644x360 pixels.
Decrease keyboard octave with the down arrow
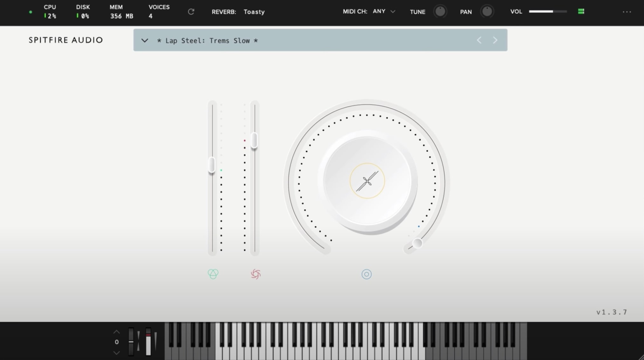pyautogui.click(x=117, y=353)
